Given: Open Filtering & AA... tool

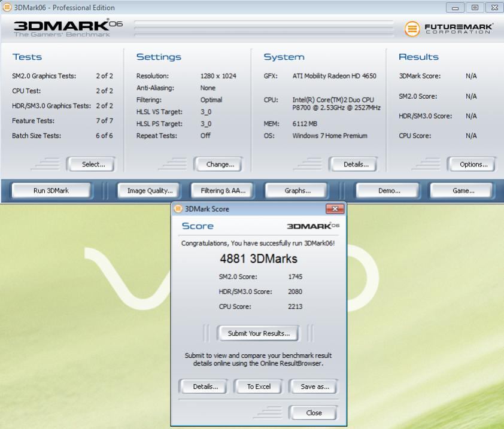Looking at the screenshot, I should pyautogui.click(x=221, y=190).
